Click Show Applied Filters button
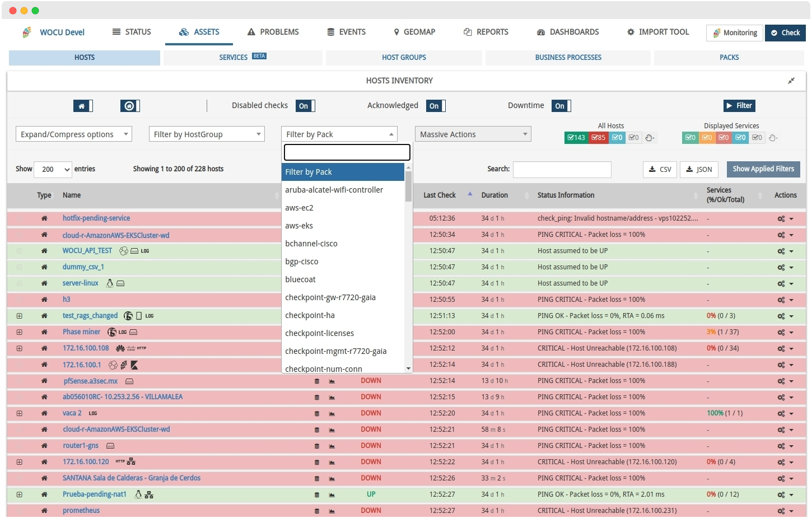The image size is (812, 518). pos(763,169)
